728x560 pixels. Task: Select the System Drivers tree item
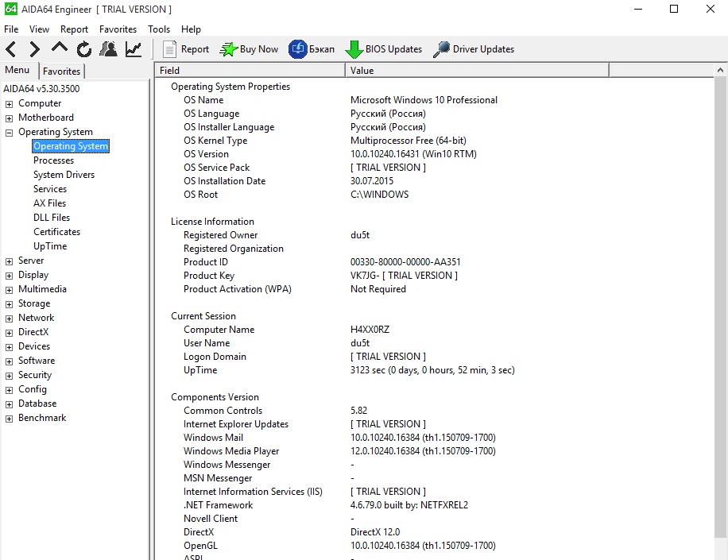tap(64, 175)
